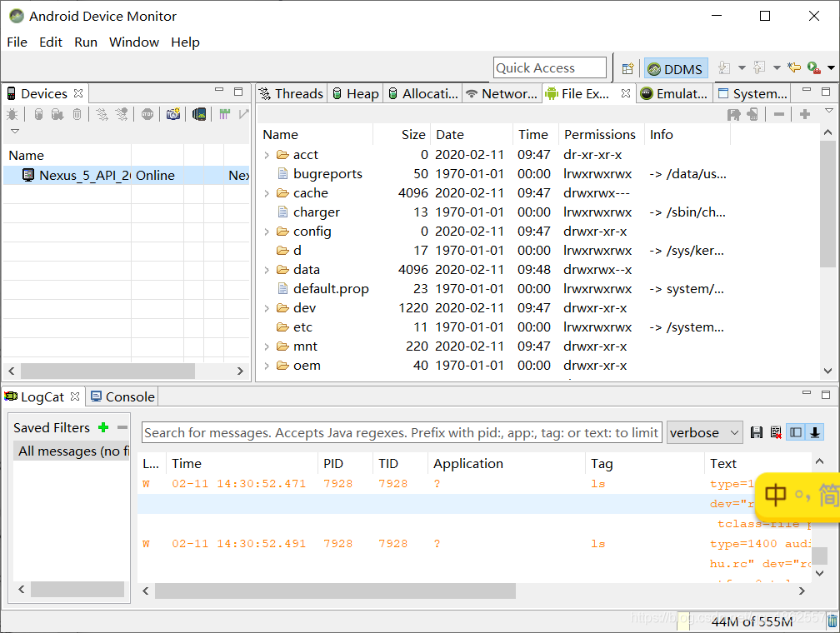Open the Window menu
The image size is (840, 633).
point(134,42)
